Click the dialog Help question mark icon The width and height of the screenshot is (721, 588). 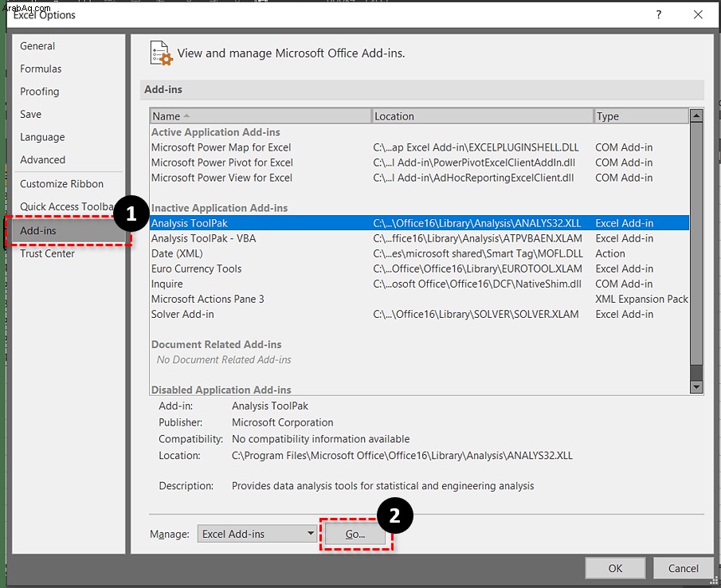click(659, 14)
